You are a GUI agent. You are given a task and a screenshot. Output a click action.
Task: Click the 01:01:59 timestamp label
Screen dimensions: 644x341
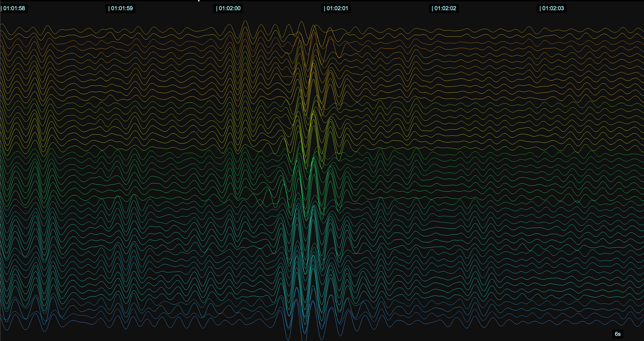[x=121, y=8]
